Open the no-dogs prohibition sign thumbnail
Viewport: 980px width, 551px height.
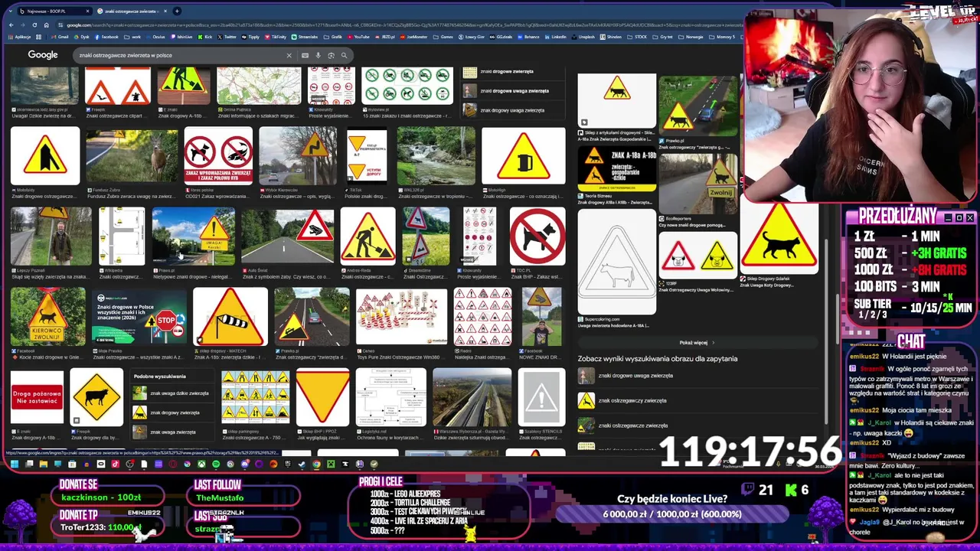pyautogui.click(x=537, y=236)
